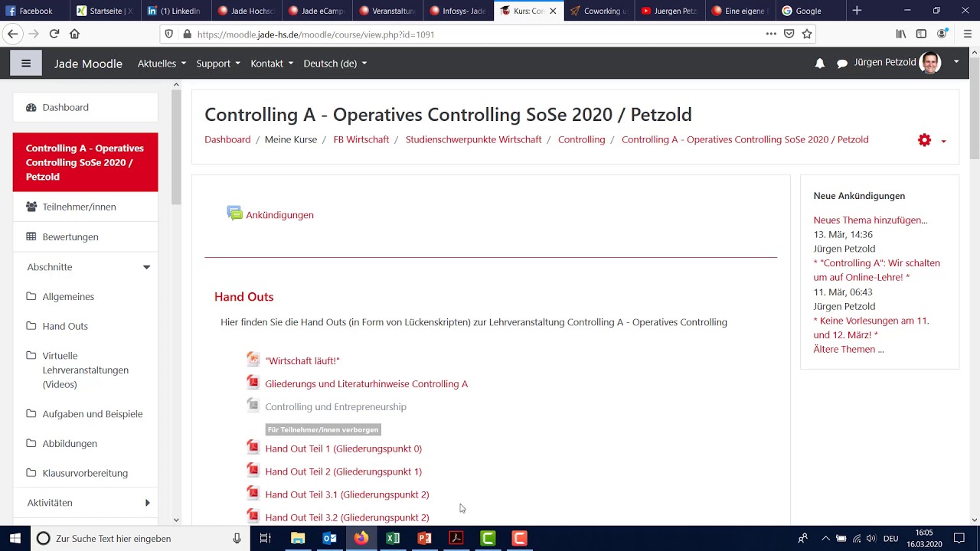Image resolution: width=980 pixels, height=551 pixels.
Task: Open Windows Task View
Action: tap(265, 538)
